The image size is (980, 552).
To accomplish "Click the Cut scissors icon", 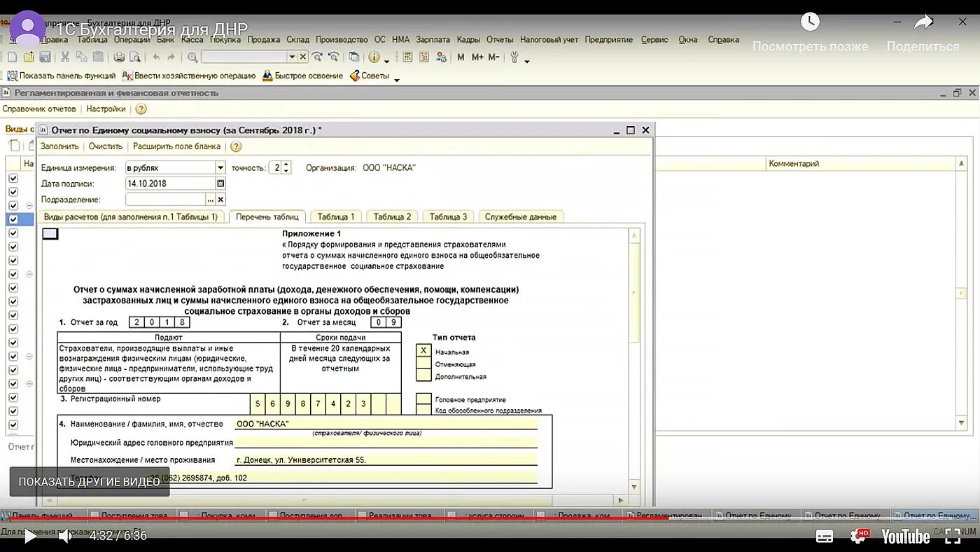I will 65,57.
